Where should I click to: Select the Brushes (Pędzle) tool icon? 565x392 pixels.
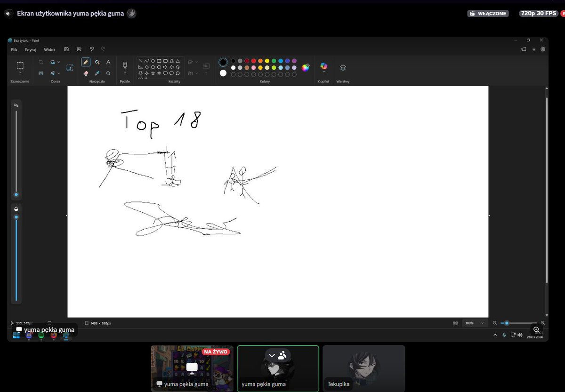(125, 64)
